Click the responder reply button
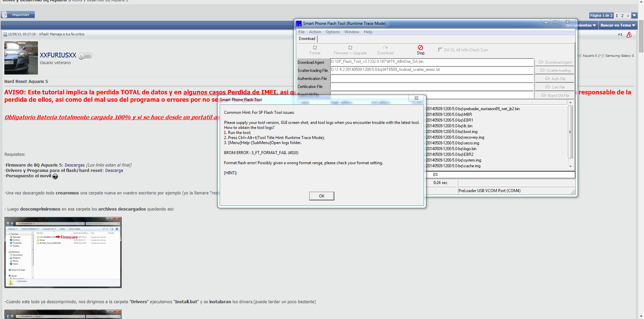644x319 pixels. point(18,14)
